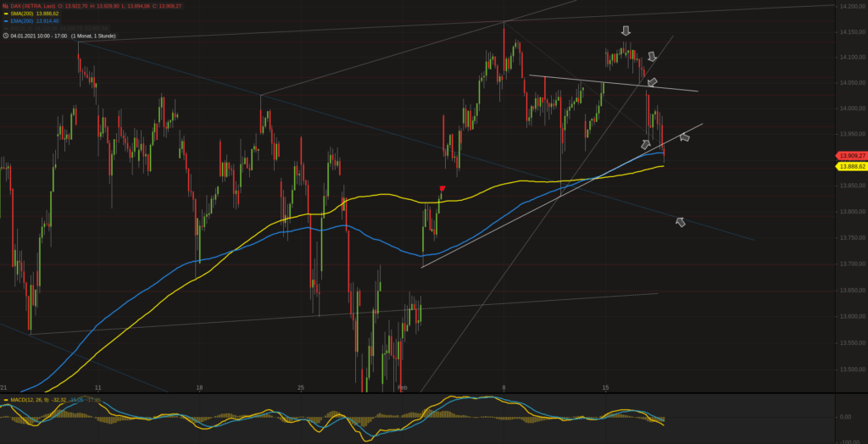Click EMA(200) value 13.914,40 in legend

tap(47, 21)
